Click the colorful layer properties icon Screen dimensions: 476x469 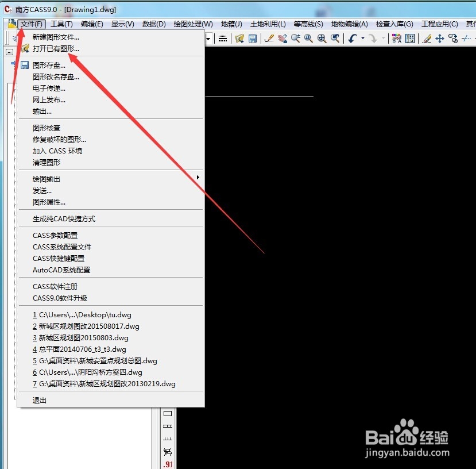tap(396, 39)
